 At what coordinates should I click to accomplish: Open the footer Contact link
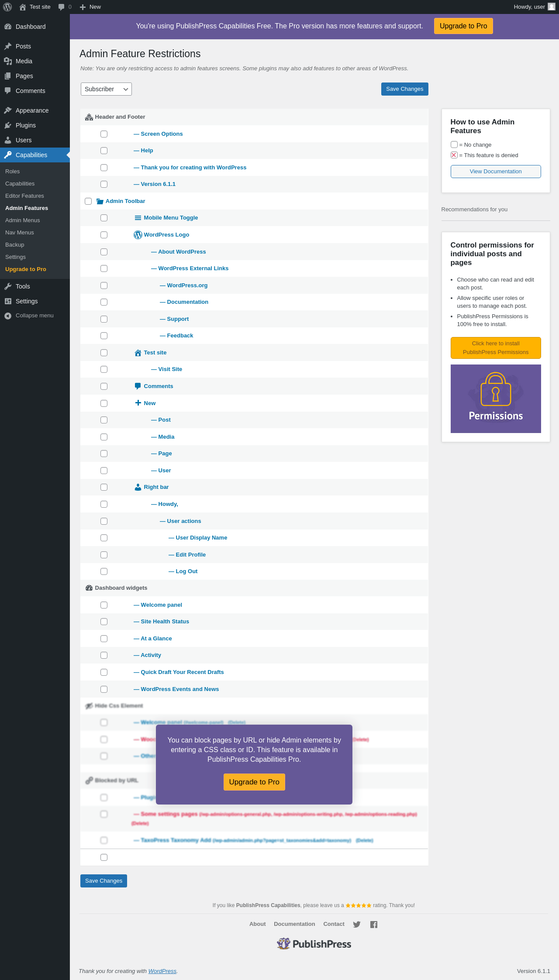coord(334,924)
